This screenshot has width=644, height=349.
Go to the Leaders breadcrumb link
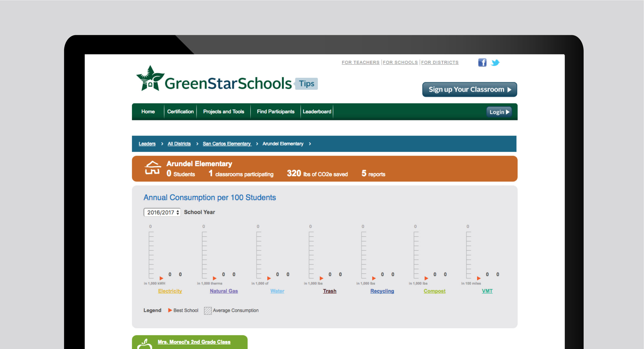tap(147, 144)
